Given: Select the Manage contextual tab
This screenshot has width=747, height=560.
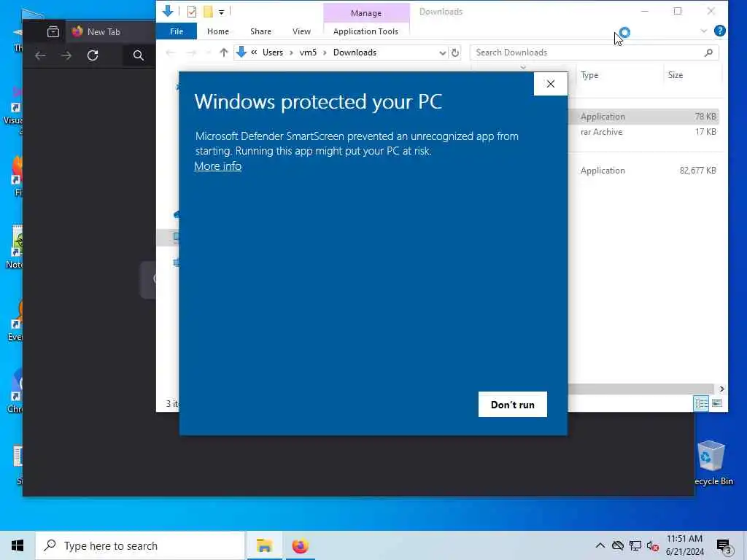Looking at the screenshot, I should (366, 13).
